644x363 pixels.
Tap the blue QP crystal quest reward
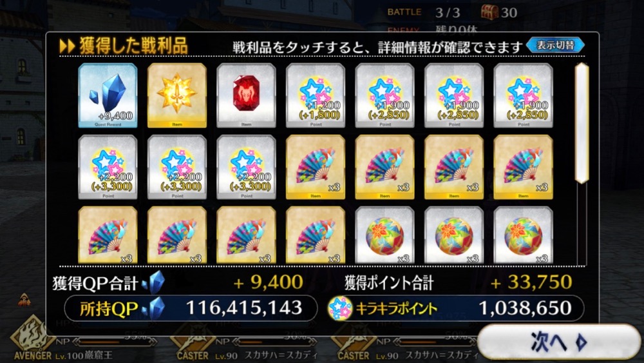point(108,95)
